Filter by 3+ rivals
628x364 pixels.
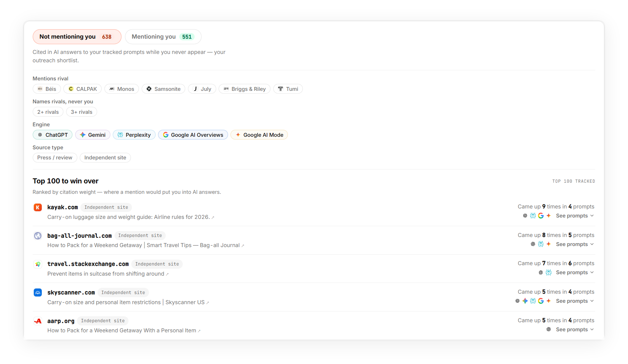click(81, 112)
